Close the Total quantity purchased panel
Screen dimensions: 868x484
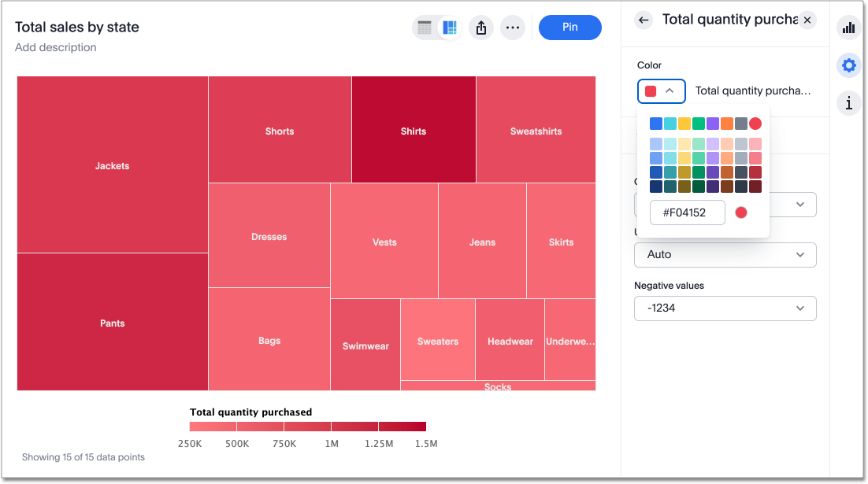click(807, 20)
